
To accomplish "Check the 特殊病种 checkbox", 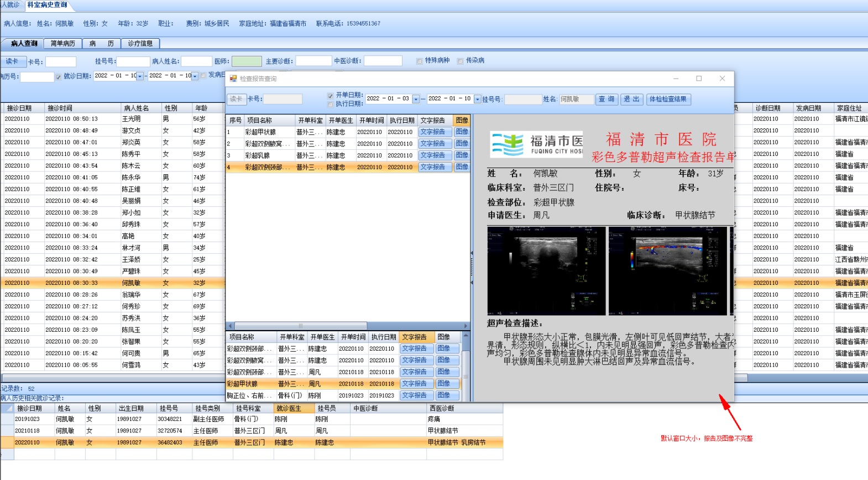I will [420, 61].
